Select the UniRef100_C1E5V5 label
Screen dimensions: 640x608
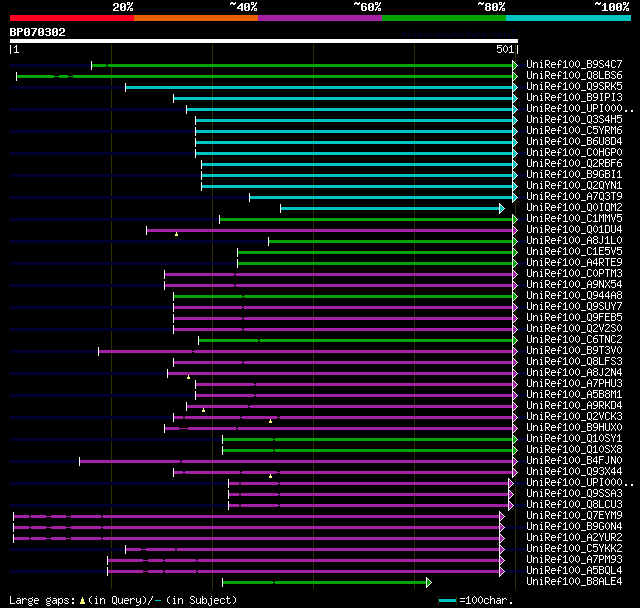pos(574,252)
